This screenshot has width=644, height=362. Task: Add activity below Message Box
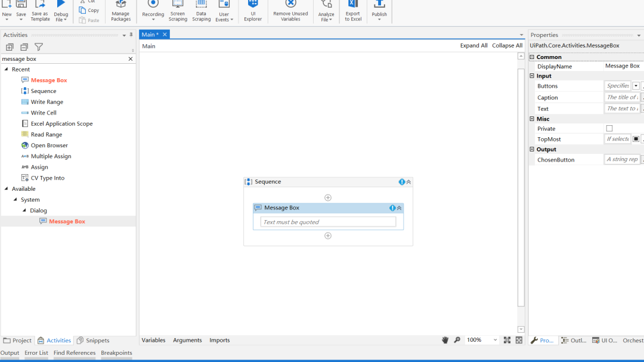pyautogui.click(x=328, y=236)
